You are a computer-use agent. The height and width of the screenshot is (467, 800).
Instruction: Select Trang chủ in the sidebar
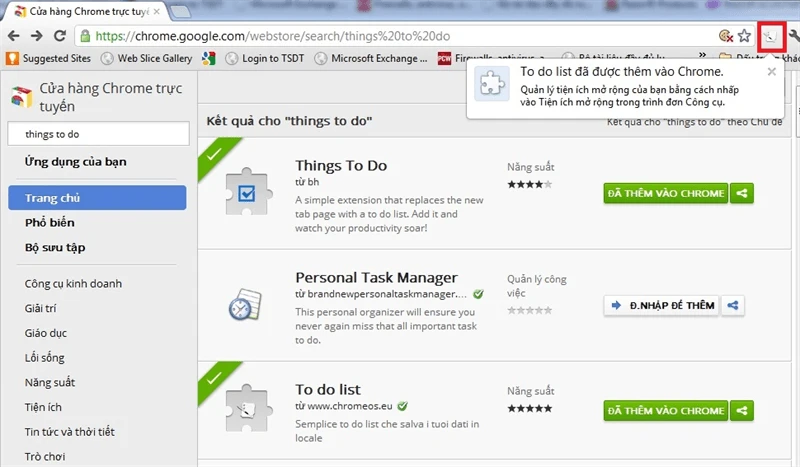pos(97,198)
